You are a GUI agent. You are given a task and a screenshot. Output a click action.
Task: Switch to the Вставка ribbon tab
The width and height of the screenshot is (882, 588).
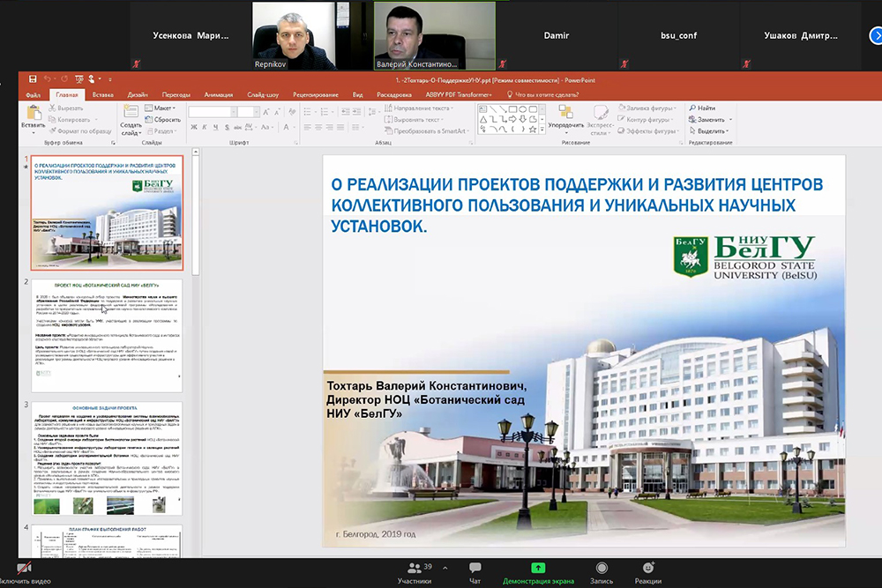coord(102,94)
